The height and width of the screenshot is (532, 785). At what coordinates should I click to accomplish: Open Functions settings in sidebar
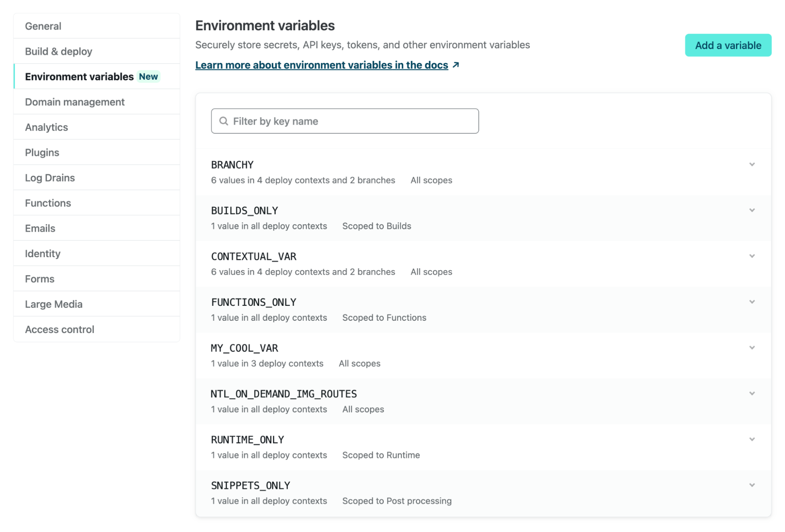point(97,203)
